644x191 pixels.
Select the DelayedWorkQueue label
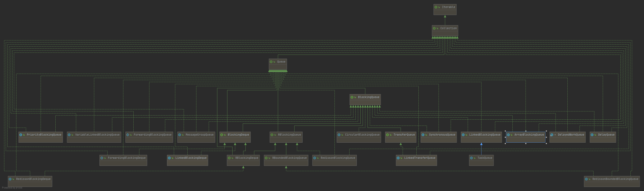point(571,135)
